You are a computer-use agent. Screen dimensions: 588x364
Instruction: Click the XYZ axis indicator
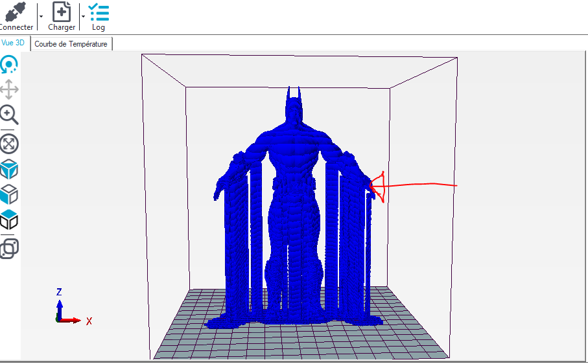[73, 306]
